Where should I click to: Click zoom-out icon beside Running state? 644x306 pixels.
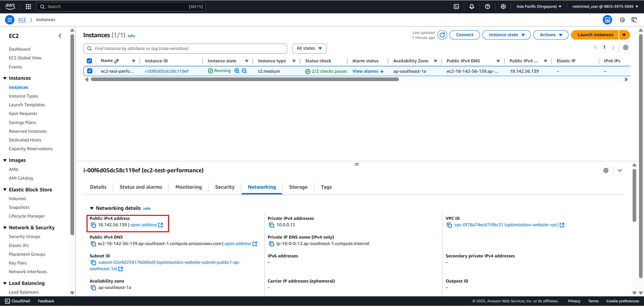(x=244, y=71)
